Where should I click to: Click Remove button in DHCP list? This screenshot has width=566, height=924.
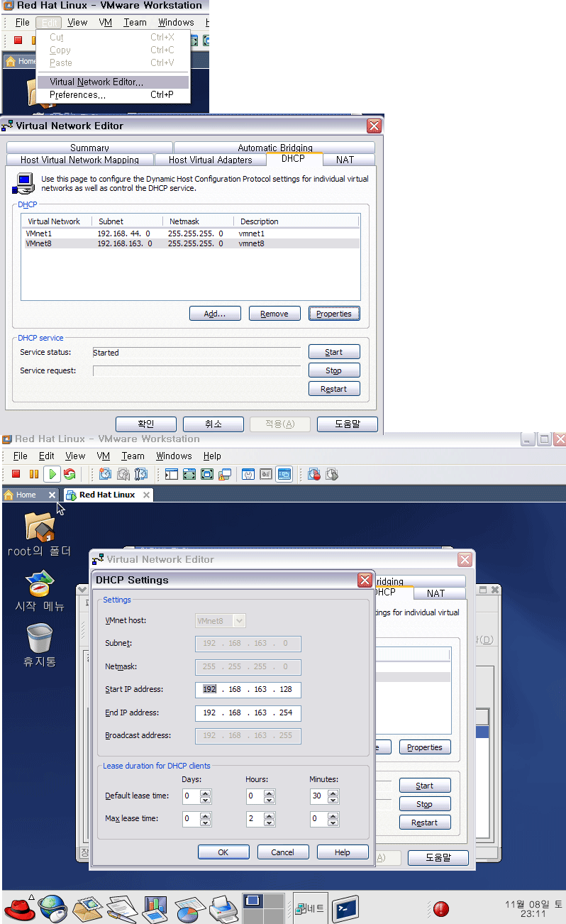(x=274, y=314)
